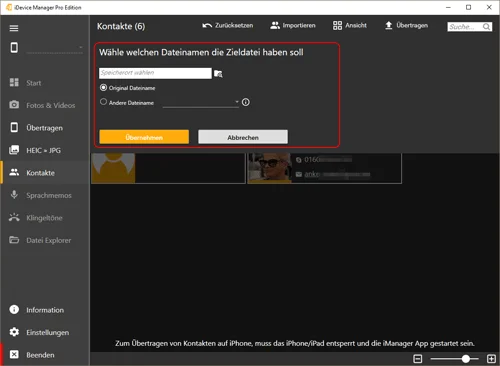Click the info icon beside filename dropdown
The height and width of the screenshot is (366, 500).
click(246, 102)
